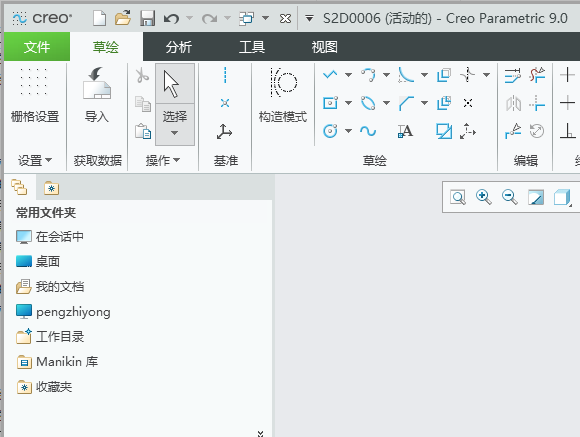This screenshot has height=437, width=580.
Task: Insert a sketch centerline
Action: point(225,75)
